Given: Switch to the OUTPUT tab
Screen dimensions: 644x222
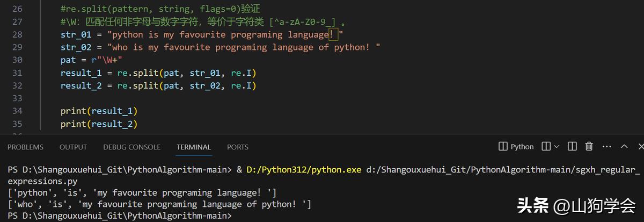Looking at the screenshot, I should click(x=73, y=147).
